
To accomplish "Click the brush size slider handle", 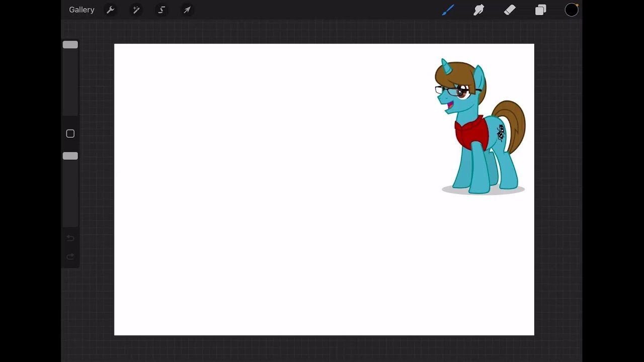I will [70, 45].
